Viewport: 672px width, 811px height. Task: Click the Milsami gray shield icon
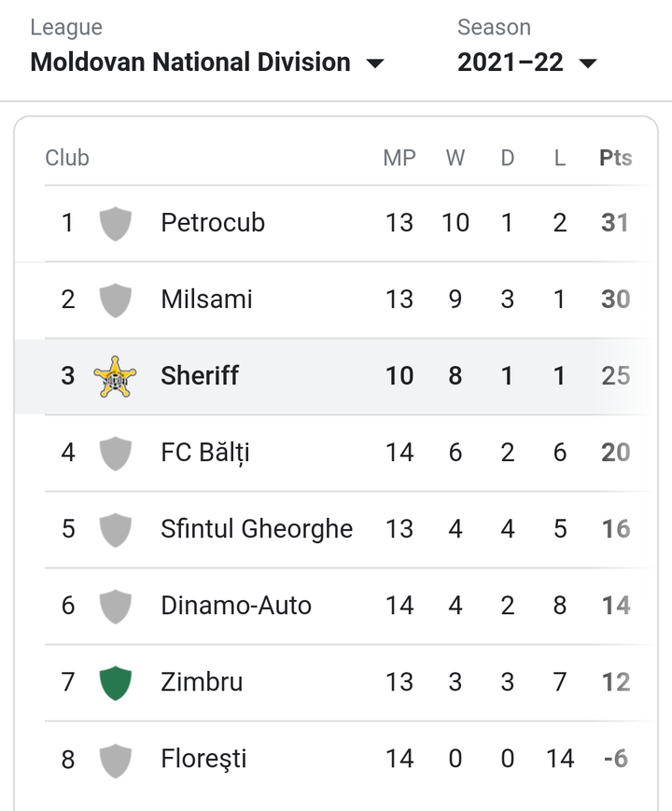pos(115,300)
